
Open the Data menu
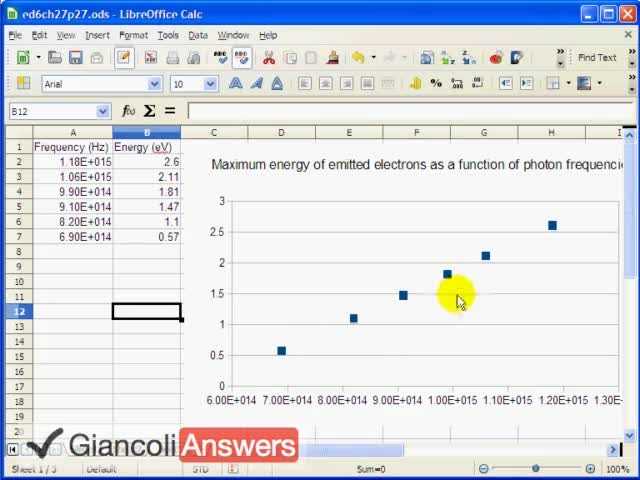198,36
